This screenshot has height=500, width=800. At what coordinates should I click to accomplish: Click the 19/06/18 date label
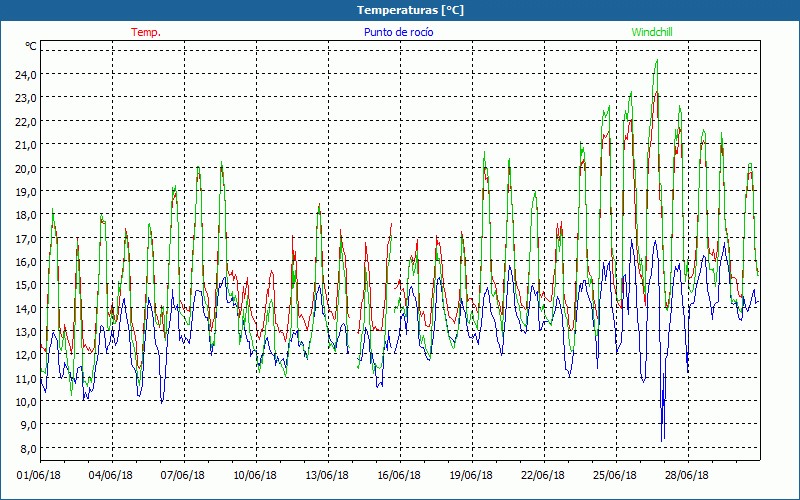(471, 475)
